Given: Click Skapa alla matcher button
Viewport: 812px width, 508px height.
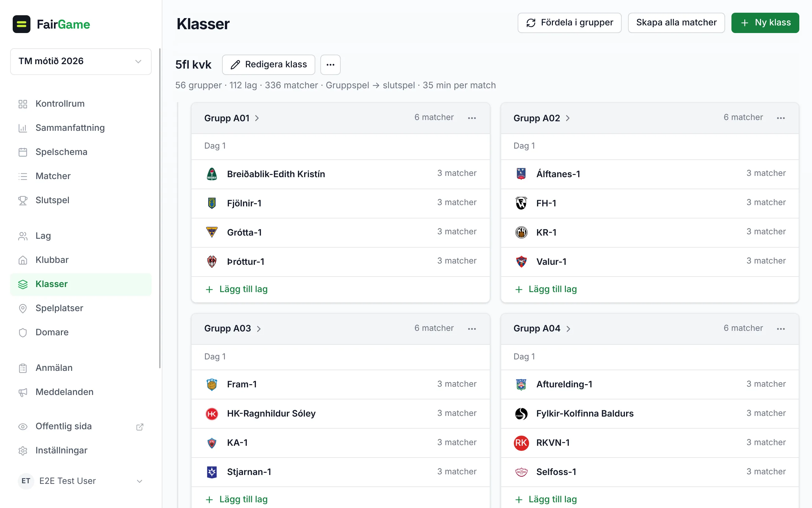Looking at the screenshot, I should tap(676, 23).
